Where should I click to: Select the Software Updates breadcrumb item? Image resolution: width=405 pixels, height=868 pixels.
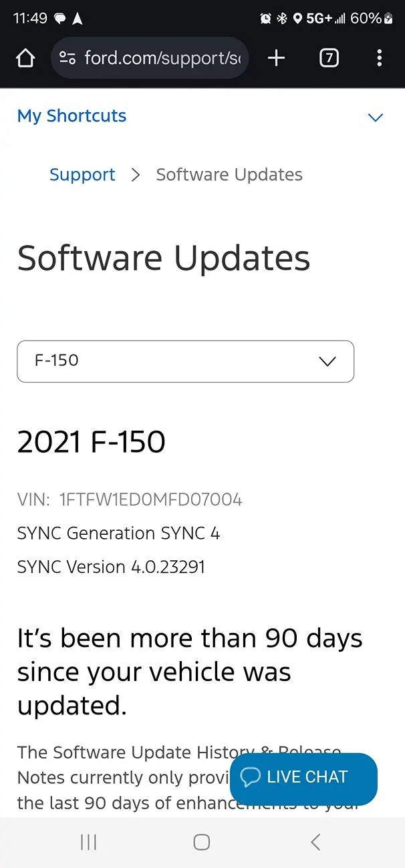coord(229,174)
